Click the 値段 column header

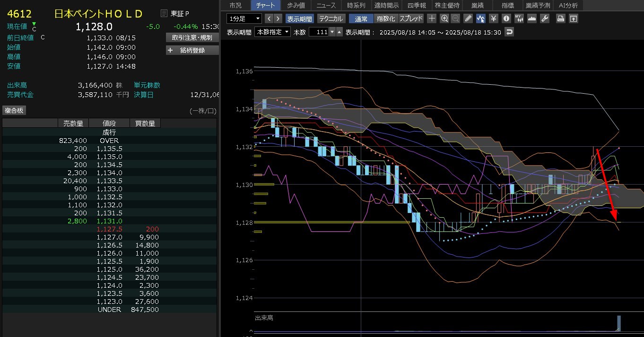tap(109, 124)
